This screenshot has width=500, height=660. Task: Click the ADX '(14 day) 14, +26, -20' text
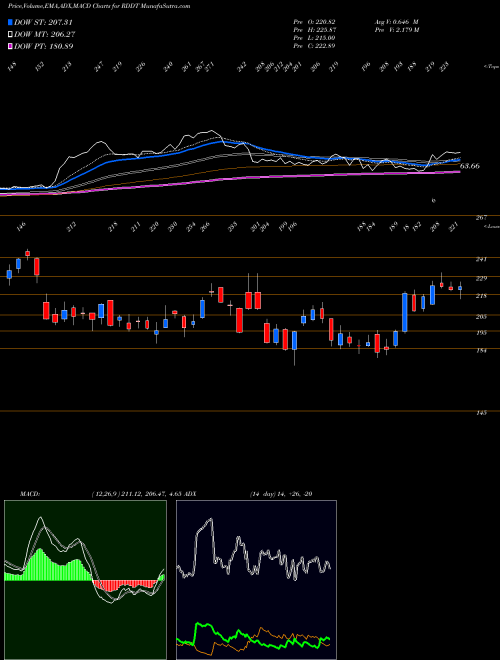pyautogui.click(x=281, y=494)
